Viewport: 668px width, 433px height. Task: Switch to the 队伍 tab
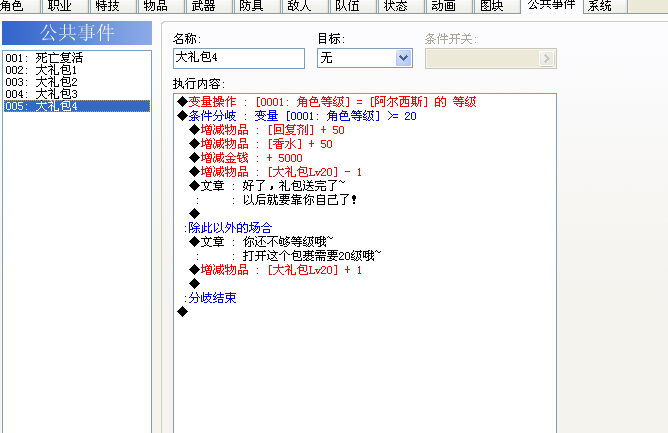[353, 6]
